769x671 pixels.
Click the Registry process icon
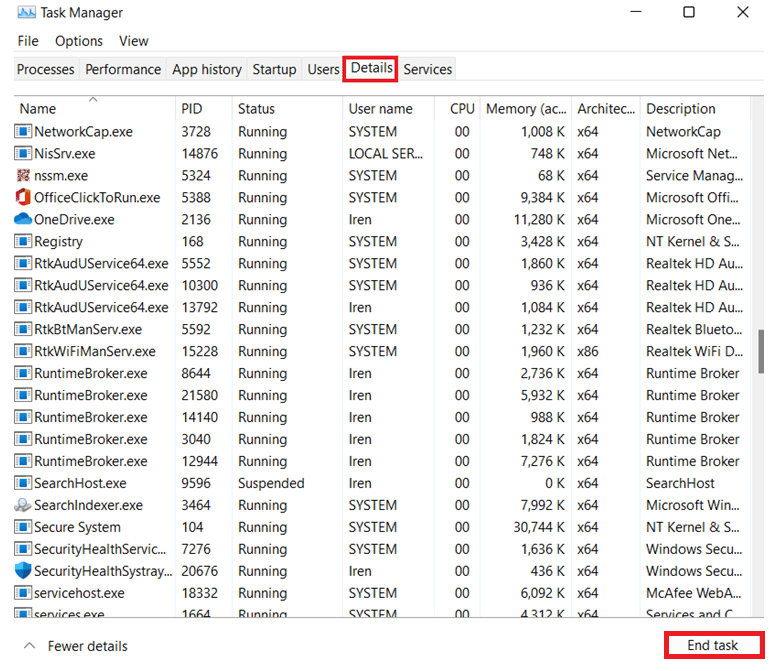[23, 241]
